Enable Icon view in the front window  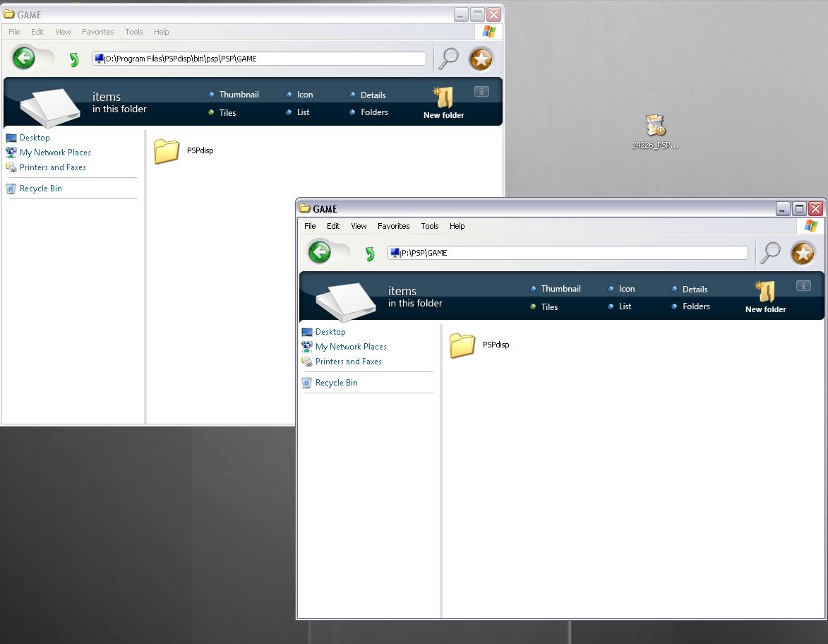click(627, 289)
